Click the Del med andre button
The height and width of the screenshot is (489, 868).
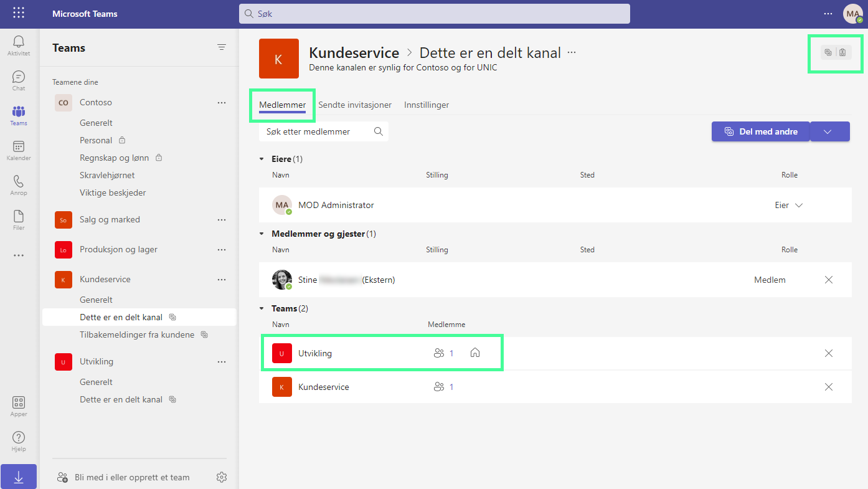click(x=760, y=131)
